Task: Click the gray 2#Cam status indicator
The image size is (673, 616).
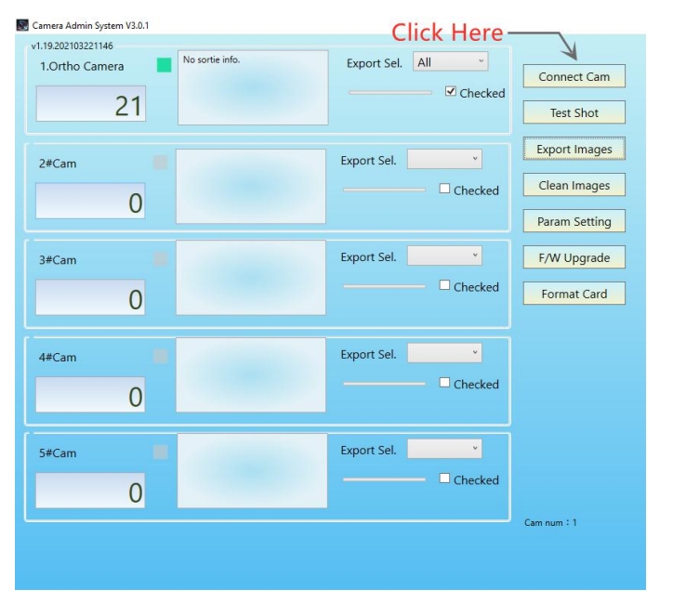Action: (x=161, y=162)
